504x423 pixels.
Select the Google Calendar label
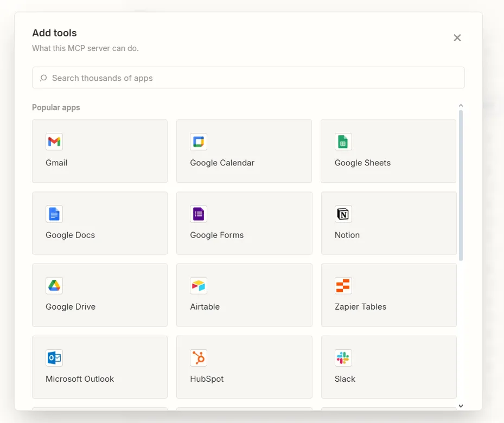(x=222, y=163)
